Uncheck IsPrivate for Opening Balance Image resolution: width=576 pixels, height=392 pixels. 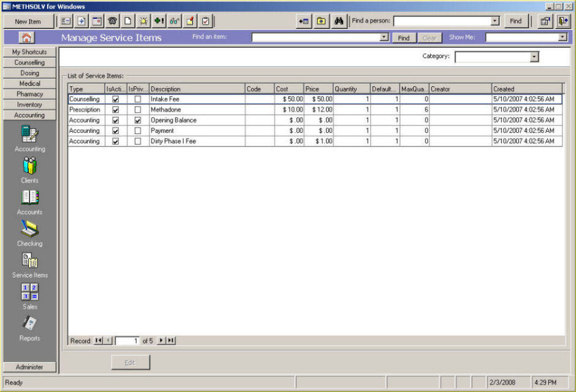[137, 121]
